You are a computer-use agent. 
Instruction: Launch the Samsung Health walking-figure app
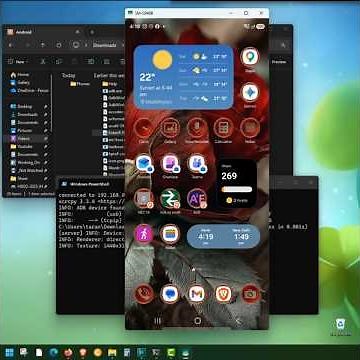tap(144, 234)
